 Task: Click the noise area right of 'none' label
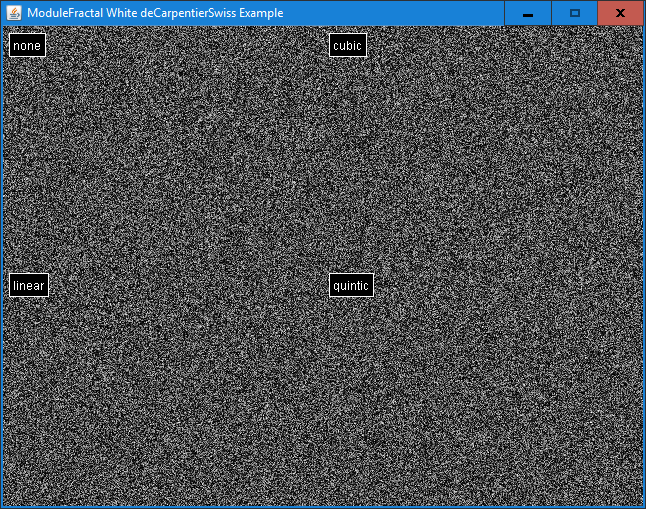click(x=120, y=45)
